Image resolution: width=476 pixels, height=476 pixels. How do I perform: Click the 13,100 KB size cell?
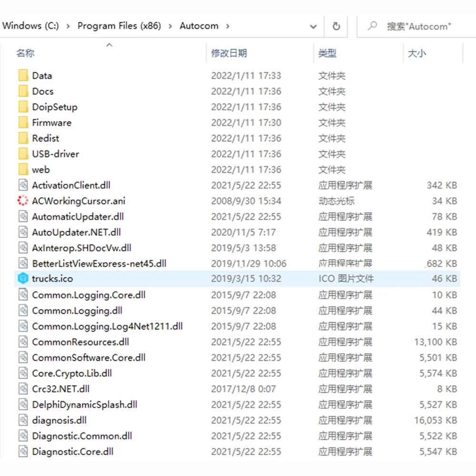pos(436,342)
